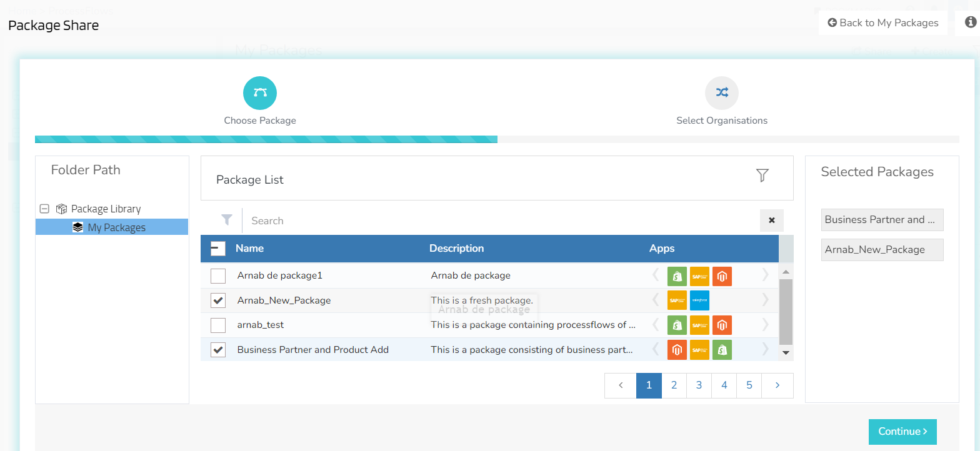Click the table scrollbar down arrow

pos(786,354)
